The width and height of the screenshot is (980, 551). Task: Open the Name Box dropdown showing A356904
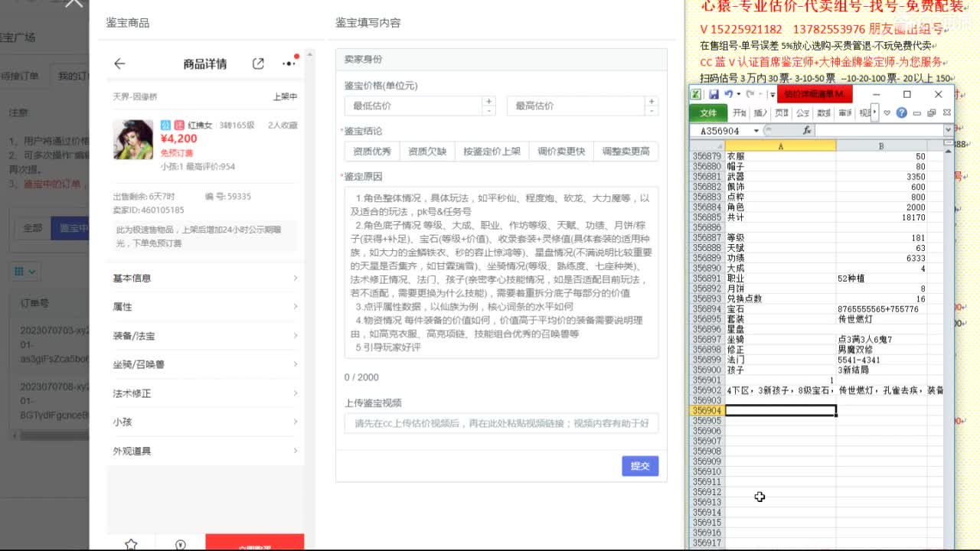[757, 129]
